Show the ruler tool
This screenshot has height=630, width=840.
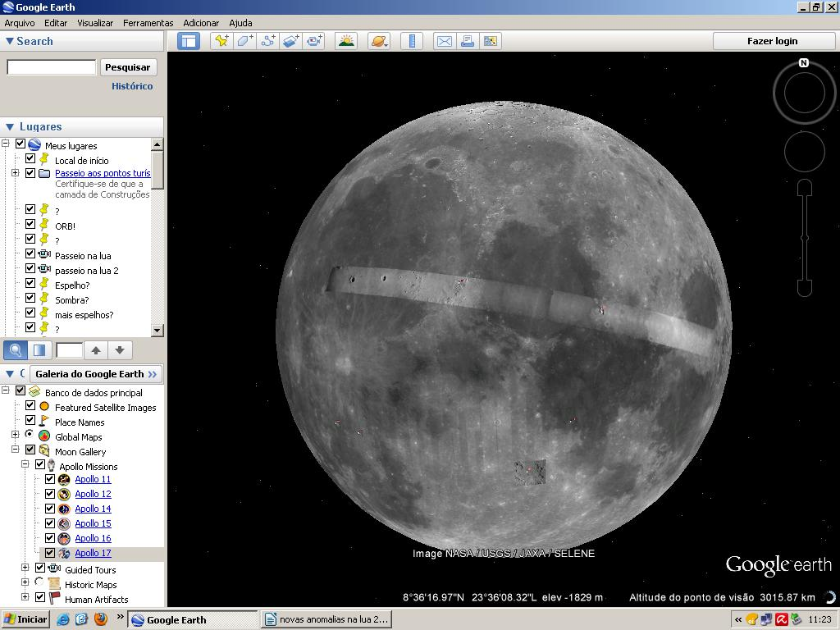point(412,41)
